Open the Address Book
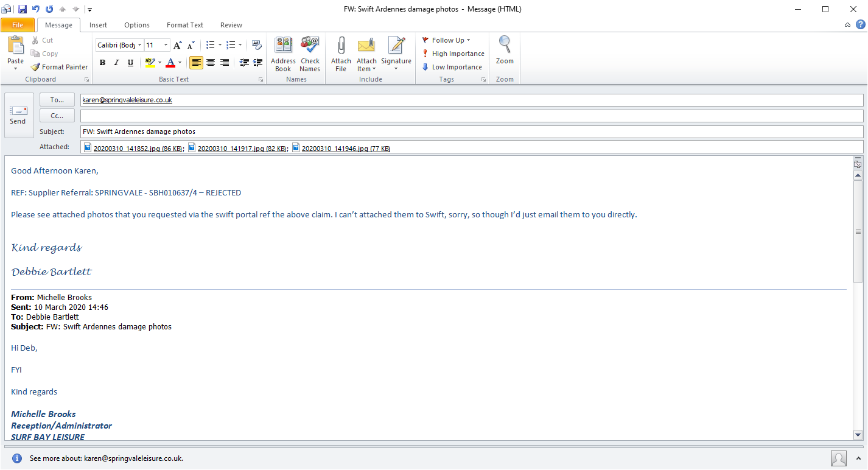Viewport: 868px width, 470px height. coord(283,46)
